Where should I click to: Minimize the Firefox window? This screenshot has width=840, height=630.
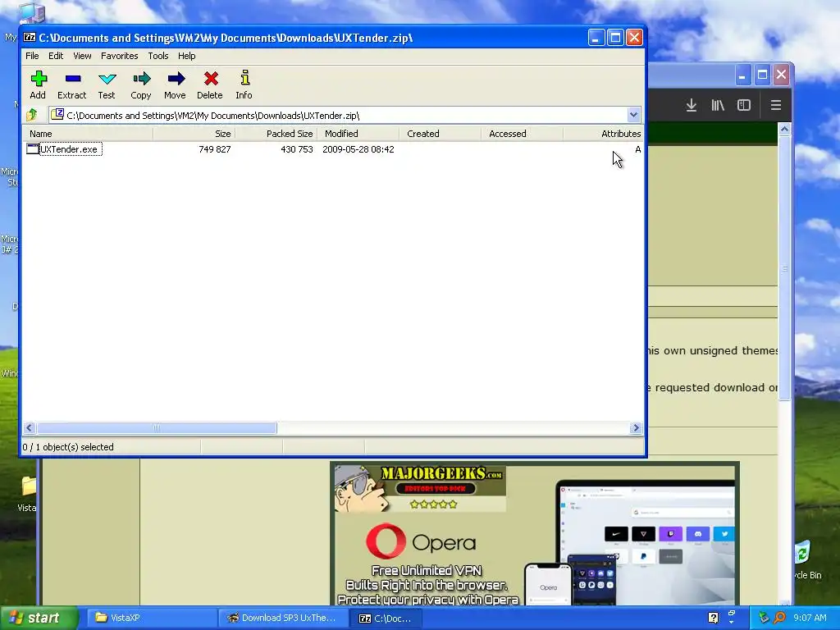742,75
